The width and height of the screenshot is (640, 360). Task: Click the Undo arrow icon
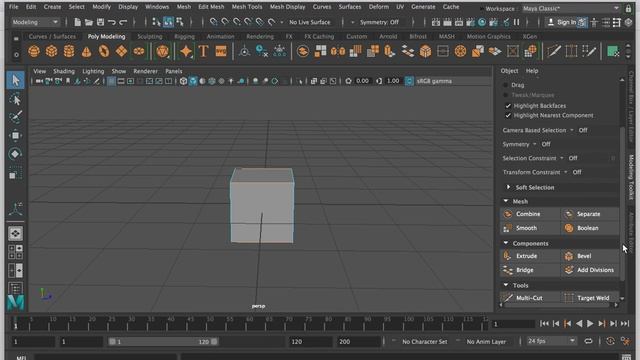click(111, 22)
